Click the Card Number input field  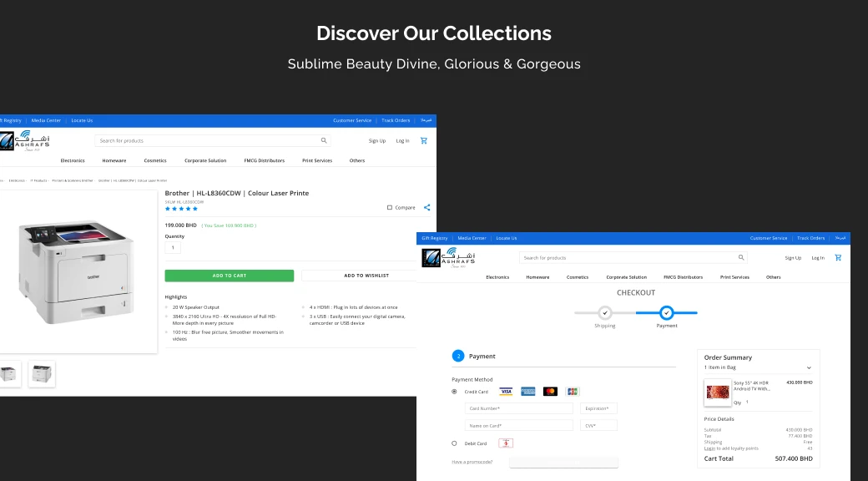pos(517,408)
